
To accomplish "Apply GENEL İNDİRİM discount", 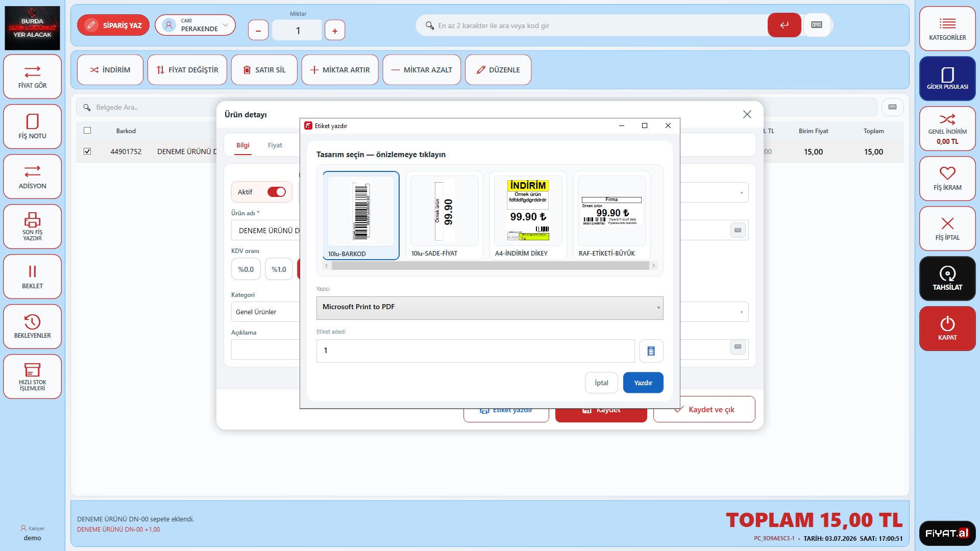I will (947, 129).
